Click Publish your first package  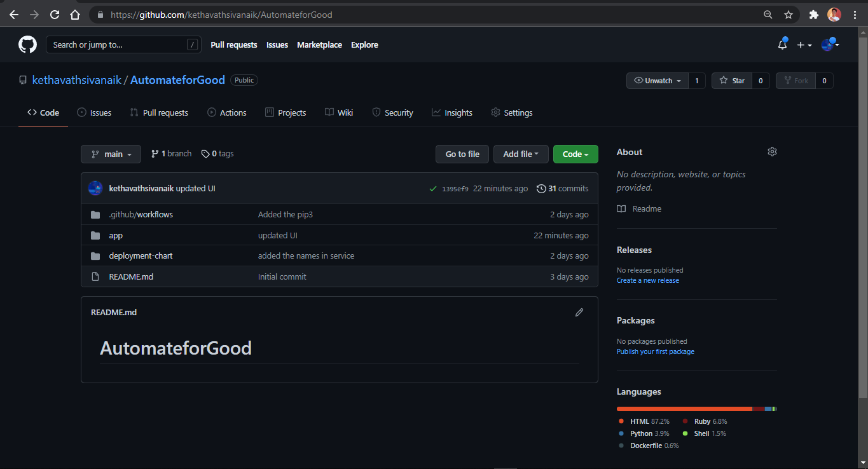tap(656, 351)
